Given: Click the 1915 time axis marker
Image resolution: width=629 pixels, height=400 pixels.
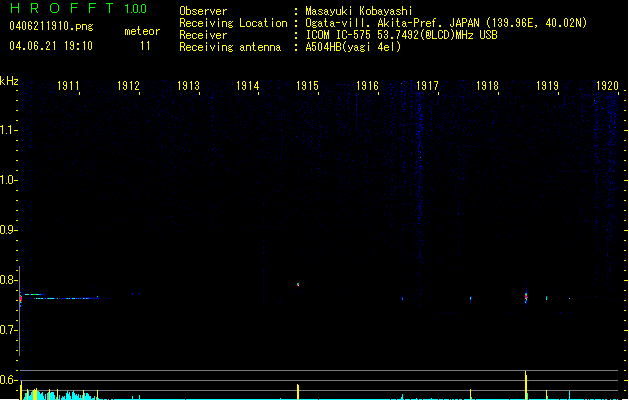Looking at the screenshot, I should [307, 86].
